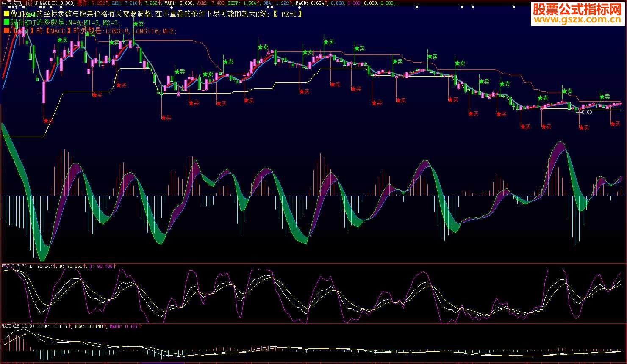
Task: Open the J-MACD(5) indicator name
Action: tap(47, 3)
